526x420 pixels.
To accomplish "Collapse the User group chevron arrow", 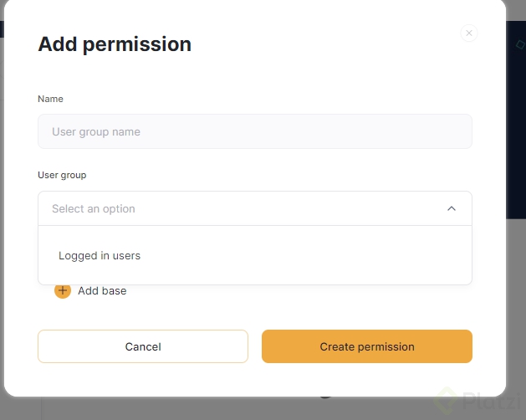I will tap(452, 208).
